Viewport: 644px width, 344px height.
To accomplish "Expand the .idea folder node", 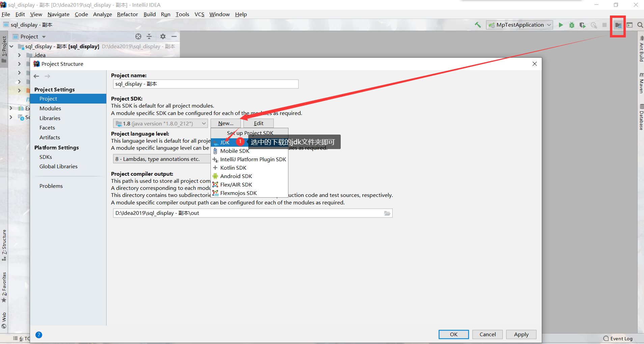I will [19, 55].
